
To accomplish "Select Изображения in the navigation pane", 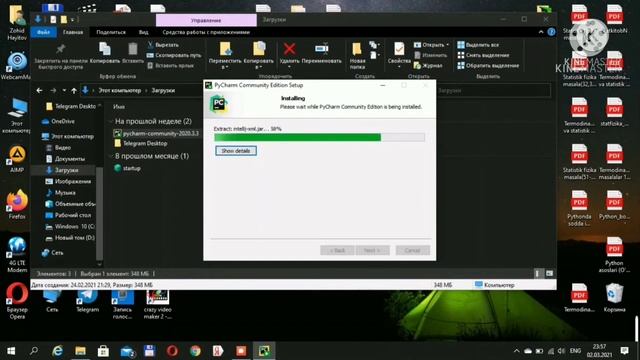I will click(x=68, y=181).
